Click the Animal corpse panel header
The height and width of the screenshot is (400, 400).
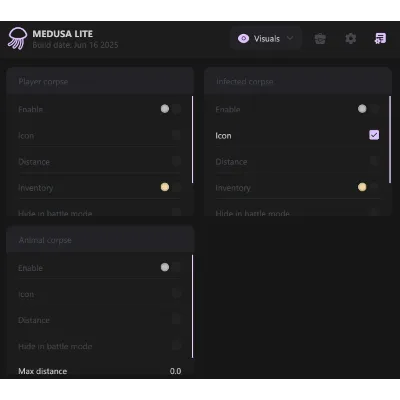pyautogui.click(x=100, y=240)
